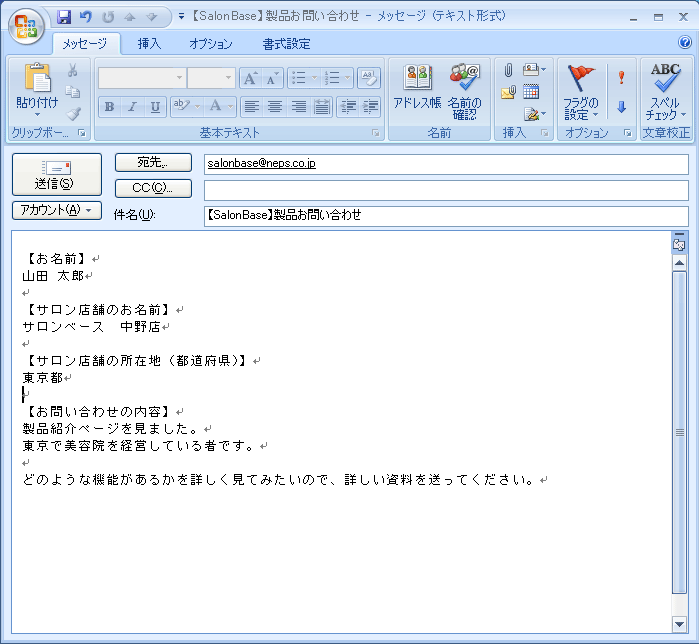This screenshot has height=644, width=699.
Task: Redo the last action
Action: click(x=108, y=17)
